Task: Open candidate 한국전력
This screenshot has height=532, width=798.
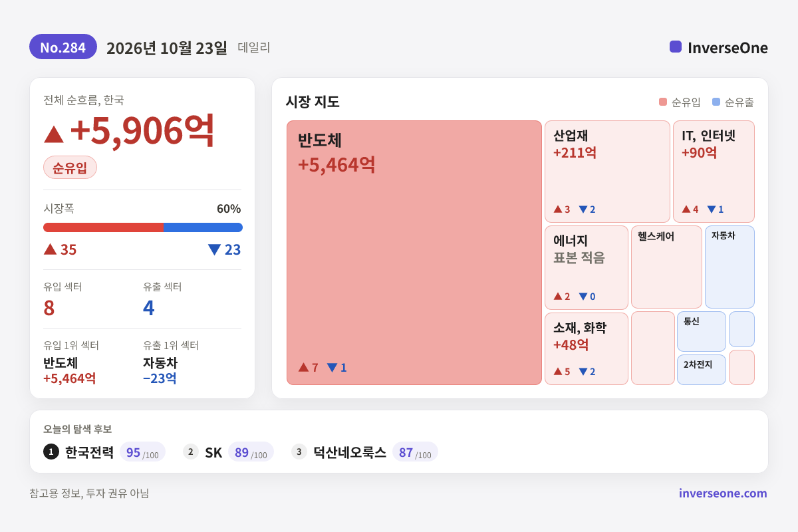Action: (89, 452)
